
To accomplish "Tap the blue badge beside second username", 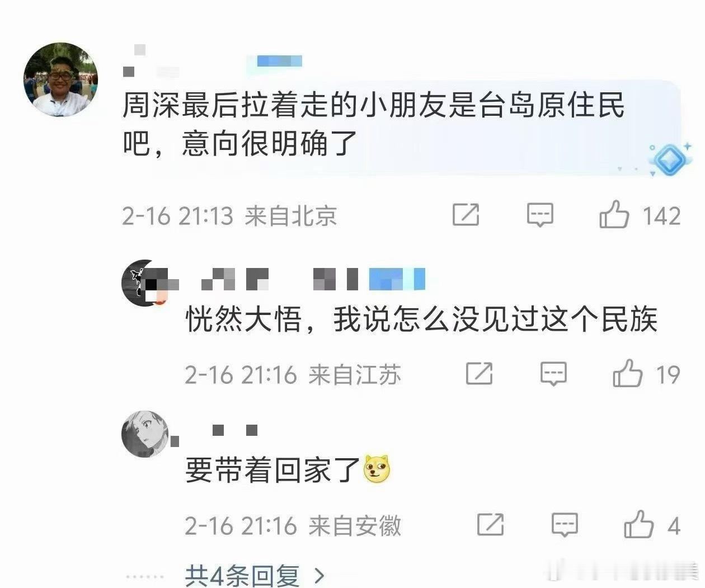I will coord(397,279).
